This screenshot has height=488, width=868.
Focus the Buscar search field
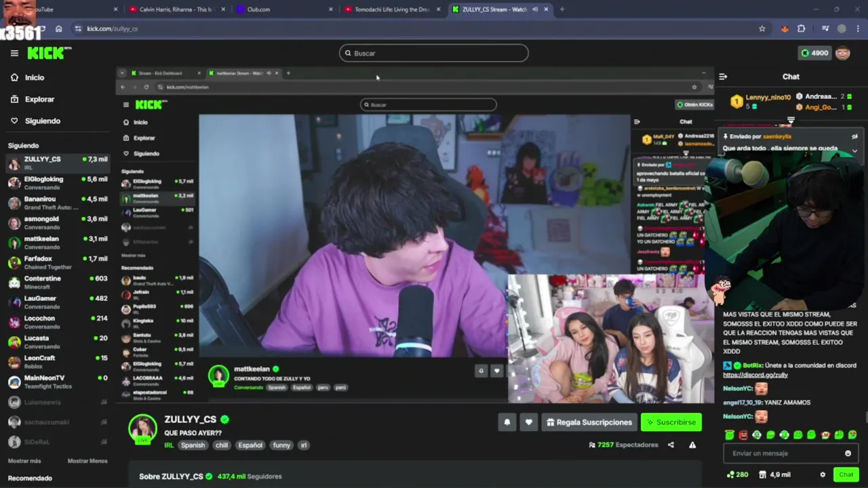[x=434, y=53]
